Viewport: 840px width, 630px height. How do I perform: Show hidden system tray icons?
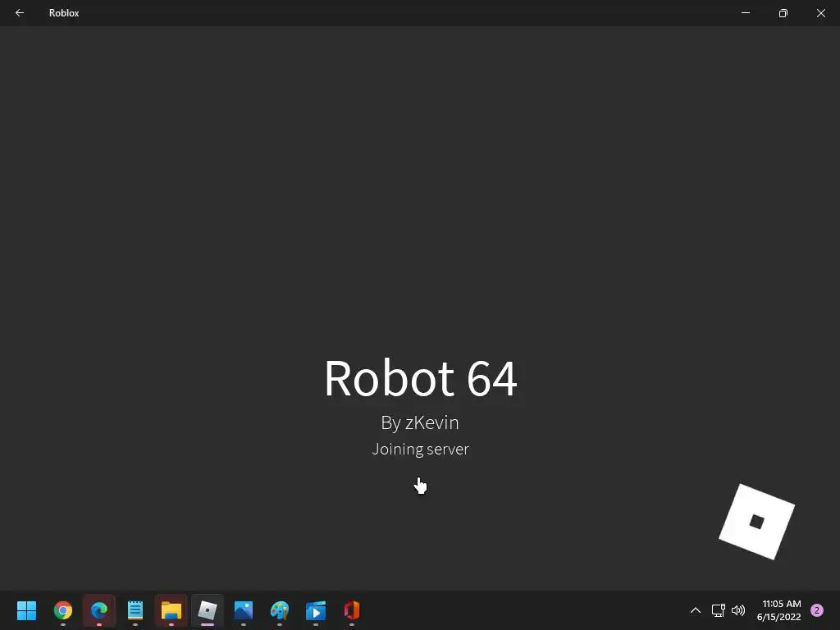tap(696, 610)
